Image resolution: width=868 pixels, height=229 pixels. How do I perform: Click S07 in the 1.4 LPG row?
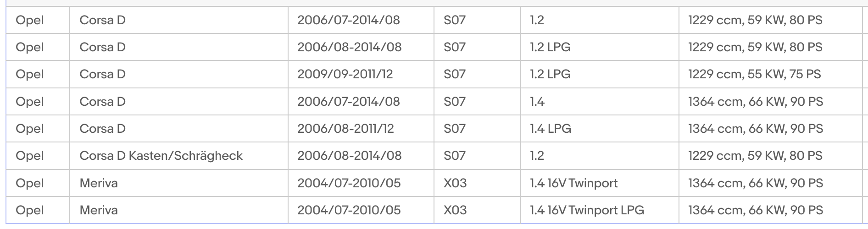tap(454, 129)
